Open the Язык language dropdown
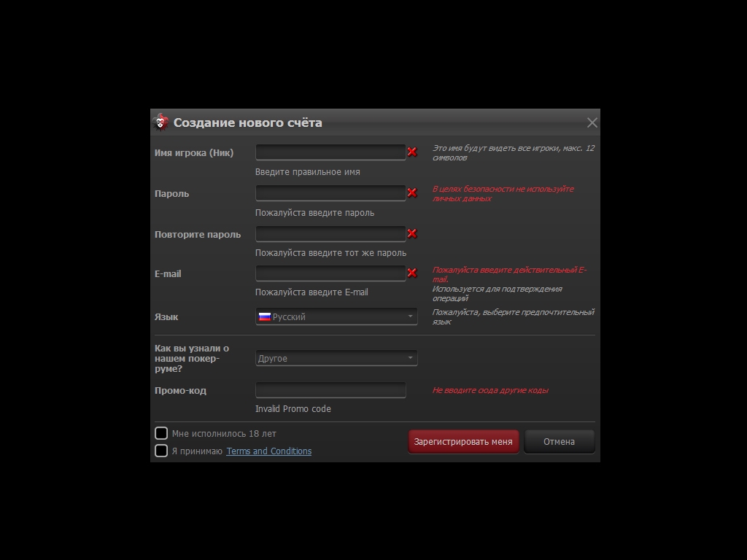 coord(336,316)
